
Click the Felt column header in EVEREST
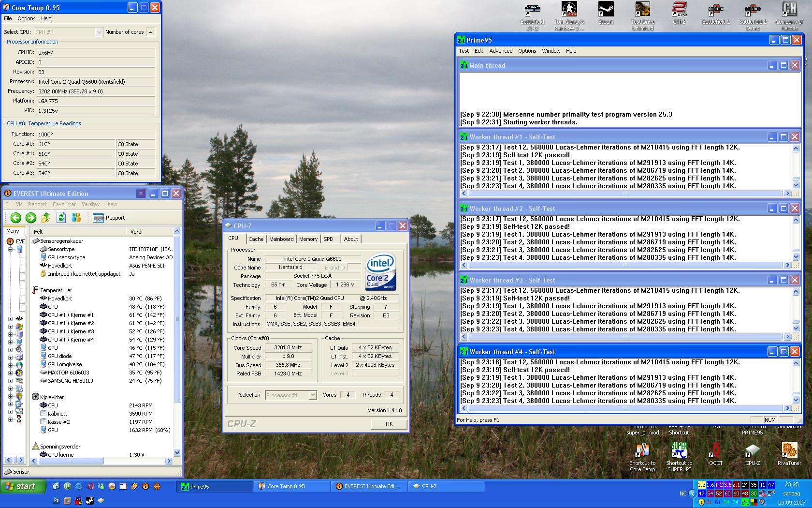point(78,232)
